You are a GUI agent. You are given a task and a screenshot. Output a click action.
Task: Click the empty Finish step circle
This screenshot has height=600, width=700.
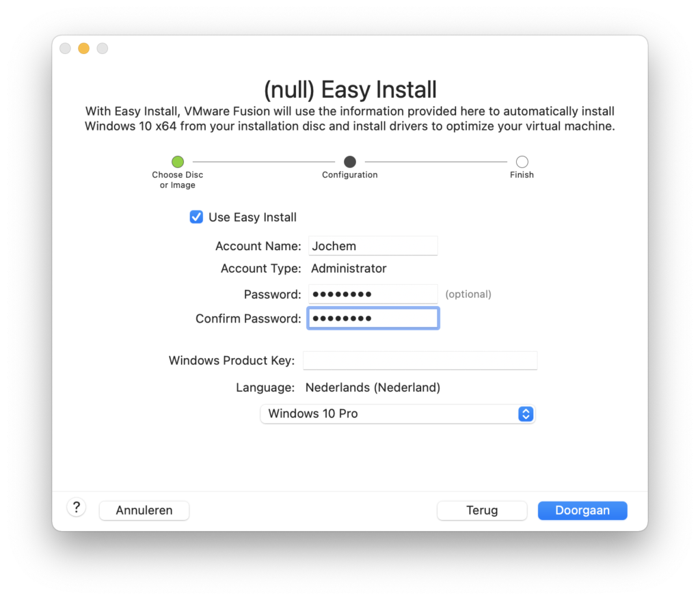click(x=522, y=161)
